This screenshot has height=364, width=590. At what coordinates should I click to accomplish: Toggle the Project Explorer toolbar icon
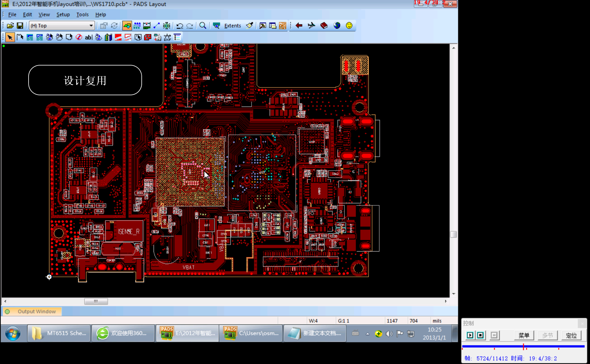pyautogui.click(x=273, y=26)
